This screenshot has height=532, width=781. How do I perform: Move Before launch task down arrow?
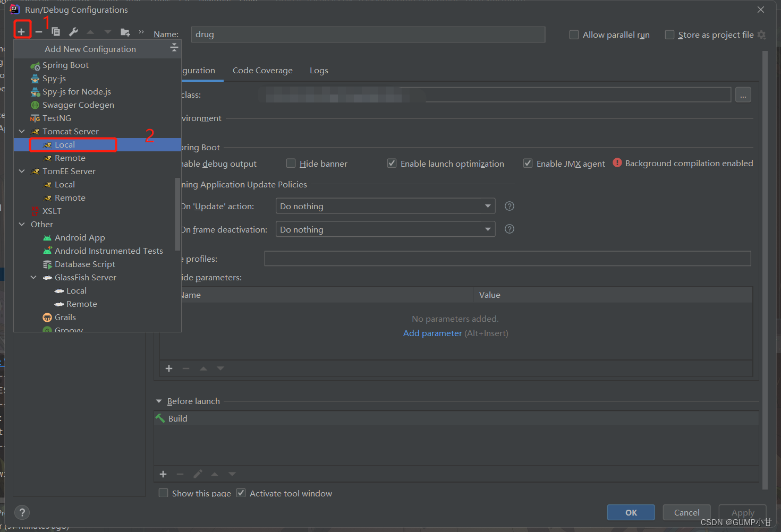tap(232, 474)
